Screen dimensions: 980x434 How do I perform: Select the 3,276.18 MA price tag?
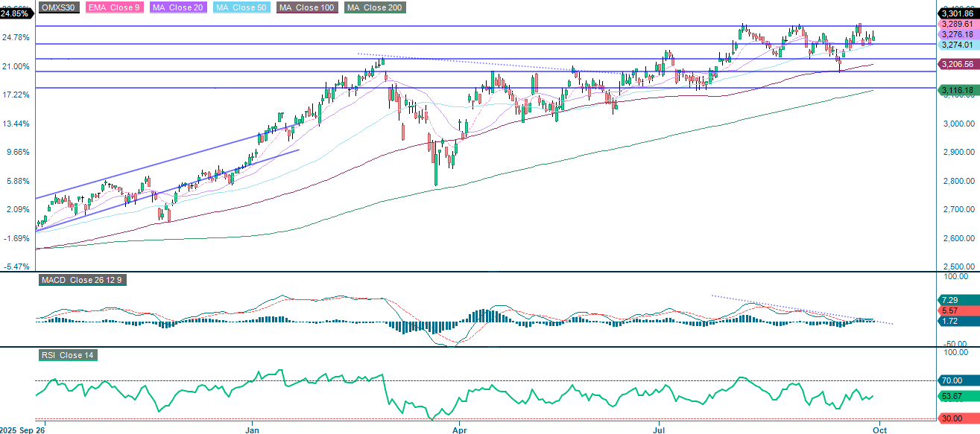958,34
